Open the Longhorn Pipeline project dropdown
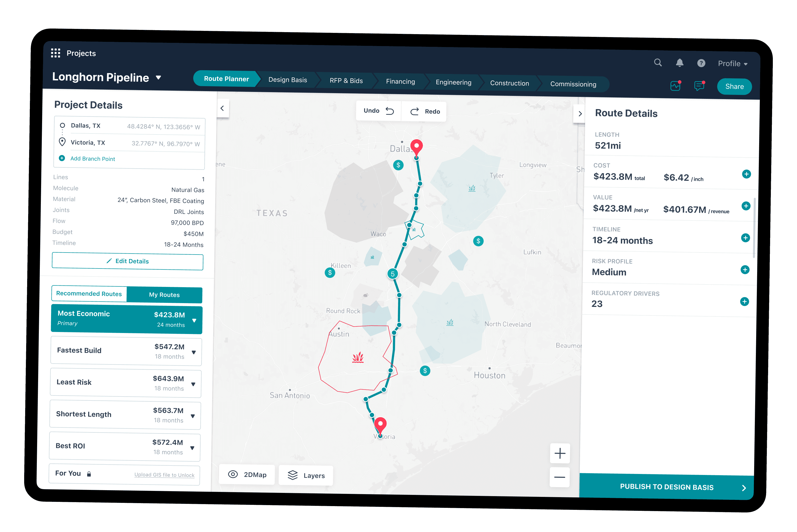The height and width of the screenshot is (532, 797). tap(158, 77)
